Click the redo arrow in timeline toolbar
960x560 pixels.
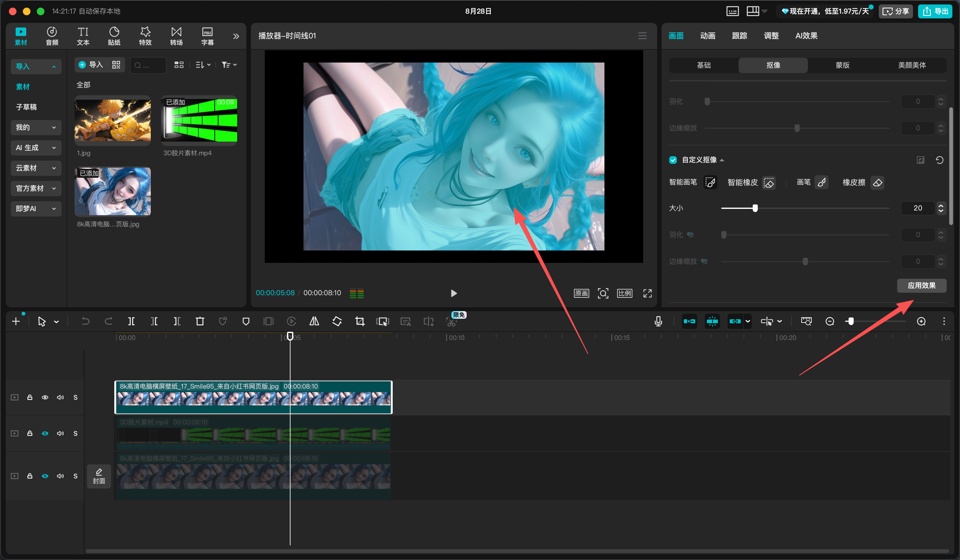(109, 321)
